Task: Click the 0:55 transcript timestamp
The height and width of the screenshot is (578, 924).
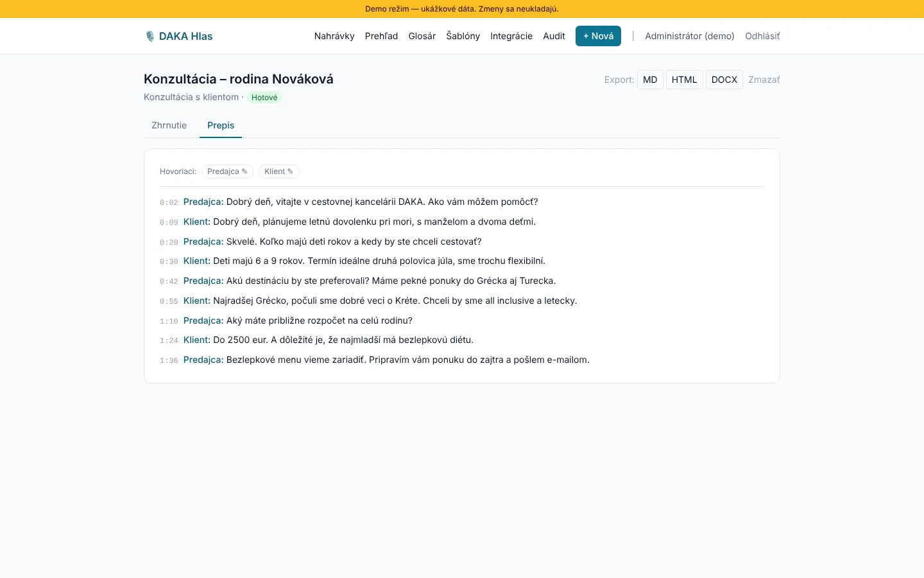Action: [x=169, y=301]
